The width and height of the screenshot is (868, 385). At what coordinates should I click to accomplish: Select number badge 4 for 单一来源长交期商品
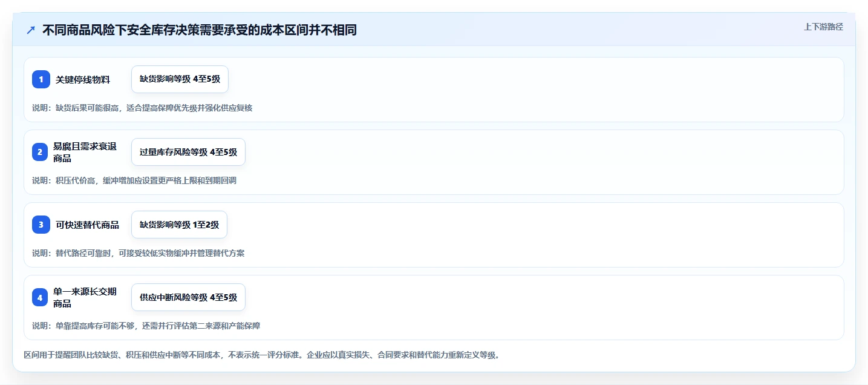click(40, 297)
